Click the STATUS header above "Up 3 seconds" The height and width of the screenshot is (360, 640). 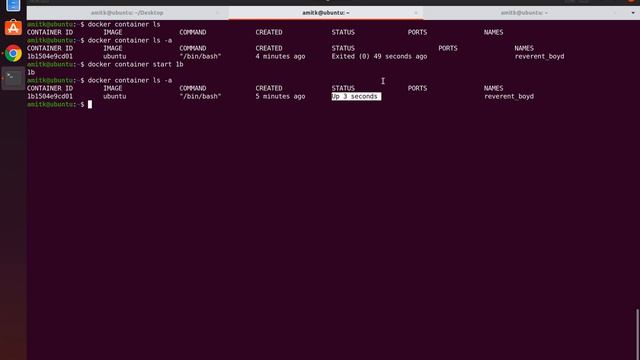(343, 88)
